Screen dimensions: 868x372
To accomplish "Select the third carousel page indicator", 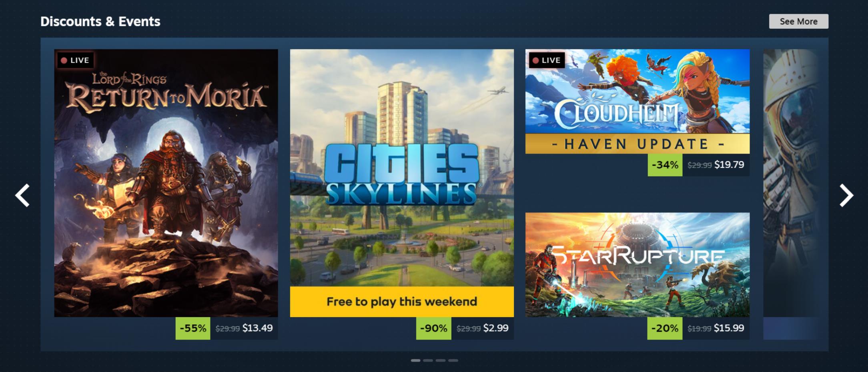I will pyautogui.click(x=441, y=360).
